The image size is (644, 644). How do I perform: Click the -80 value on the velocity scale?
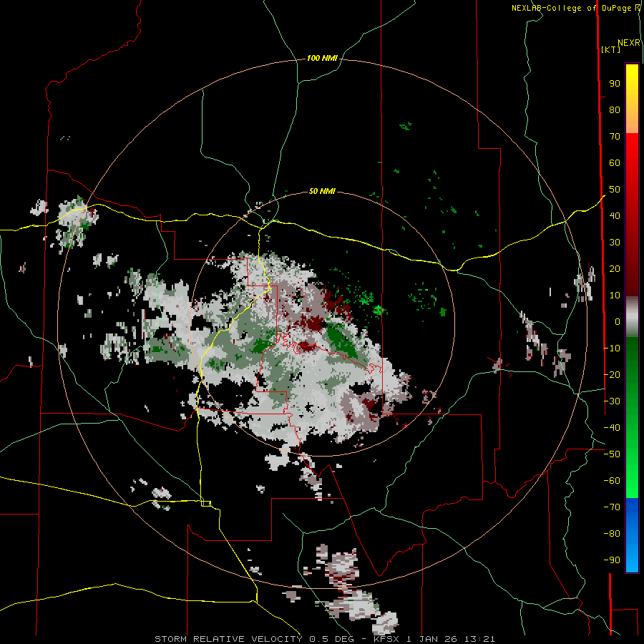(612, 534)
